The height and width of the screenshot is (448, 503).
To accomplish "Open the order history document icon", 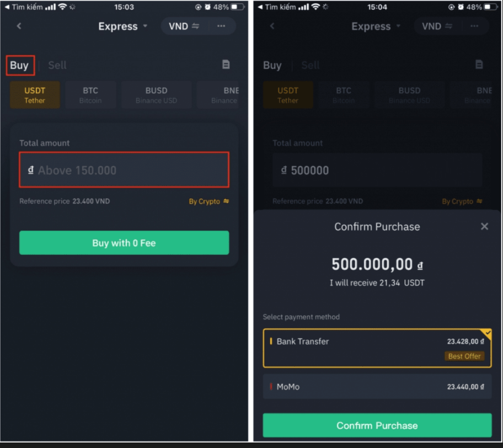I will pyautogui.click(x=226, y=65).
